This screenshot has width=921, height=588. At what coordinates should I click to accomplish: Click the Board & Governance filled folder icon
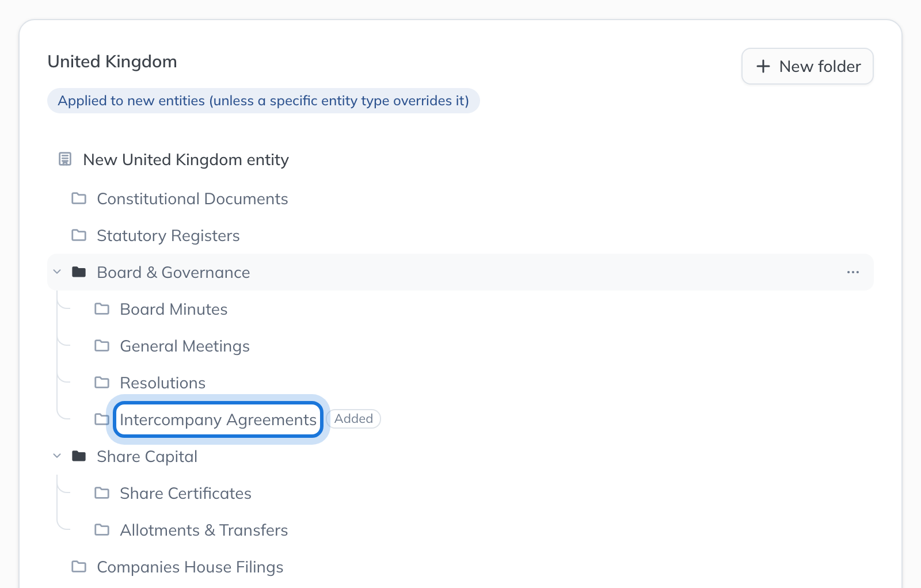pyautogui.click(x=79, y=272)
